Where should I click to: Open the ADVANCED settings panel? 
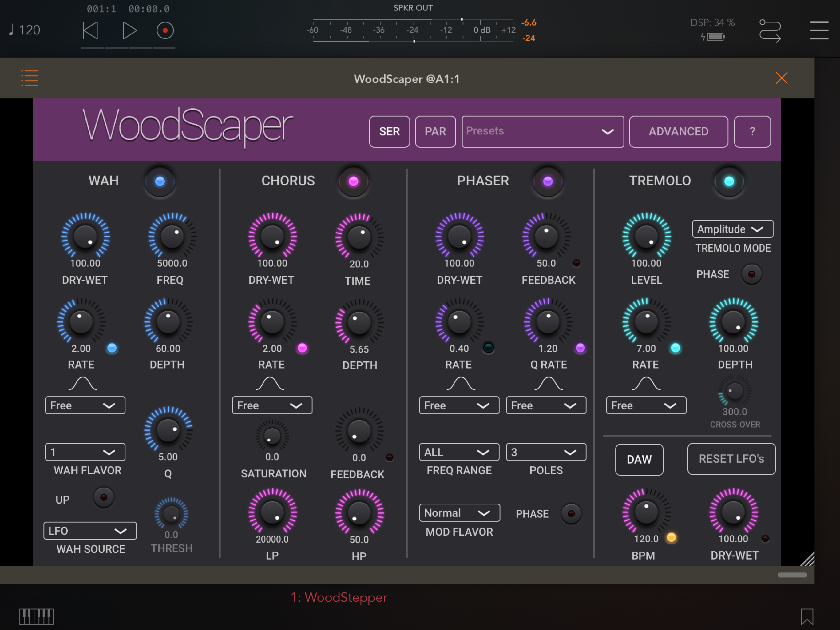678,131
